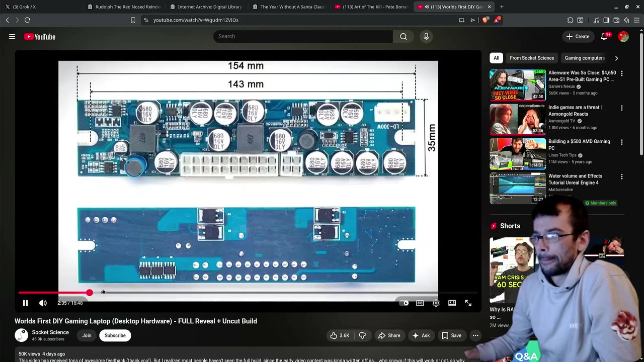Subscribe to Socket Science

(x=115, y=335)
